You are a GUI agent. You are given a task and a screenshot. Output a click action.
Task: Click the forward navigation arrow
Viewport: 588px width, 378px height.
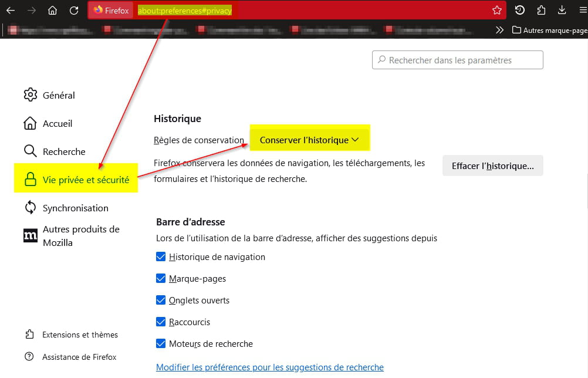click(x=32, y=11)
